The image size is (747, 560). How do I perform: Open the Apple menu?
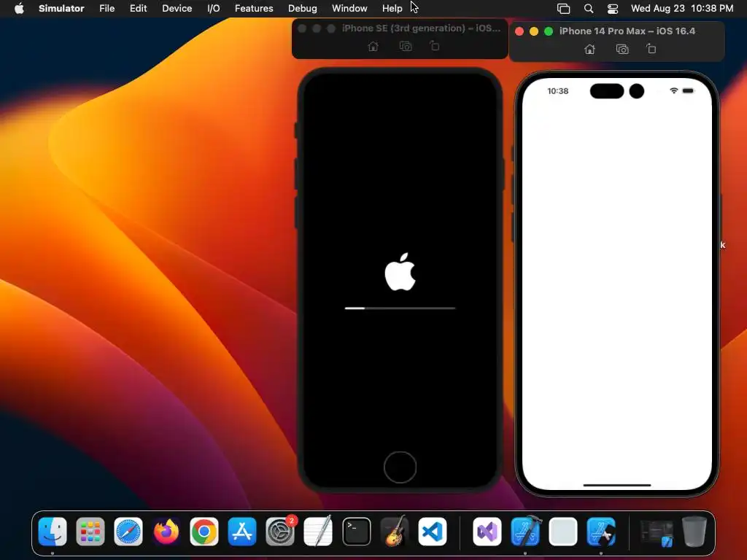pyautogui.click(x=19, y=8)
